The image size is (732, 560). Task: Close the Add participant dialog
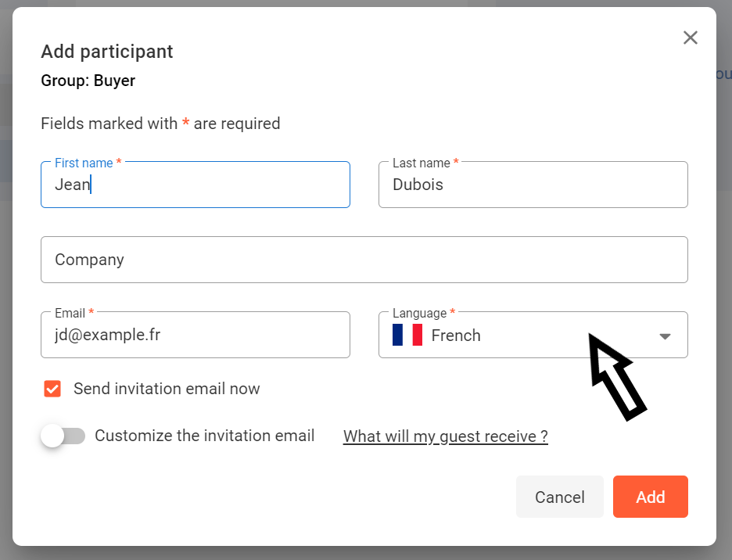click(x=690, y=38)
